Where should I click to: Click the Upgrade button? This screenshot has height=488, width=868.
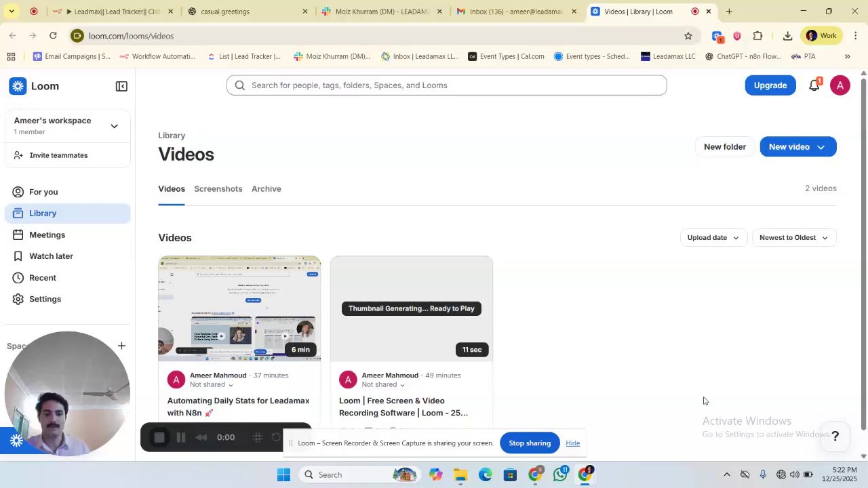tap(770, 85)
